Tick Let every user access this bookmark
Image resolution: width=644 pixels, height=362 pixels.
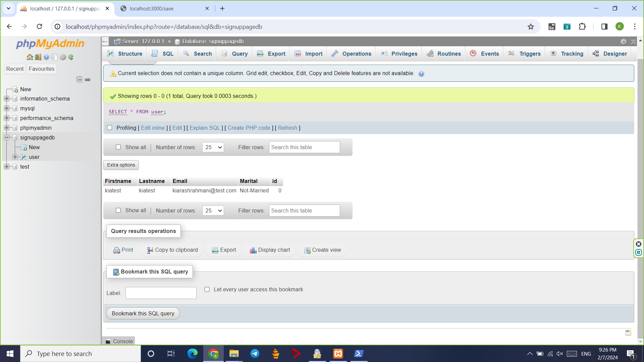tap(207, 290)
